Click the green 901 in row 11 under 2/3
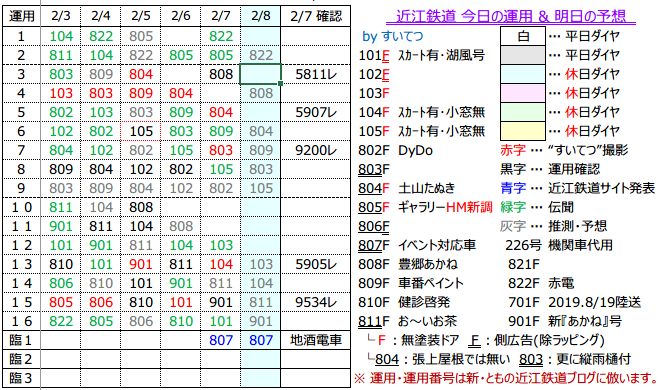 point(60,226)
